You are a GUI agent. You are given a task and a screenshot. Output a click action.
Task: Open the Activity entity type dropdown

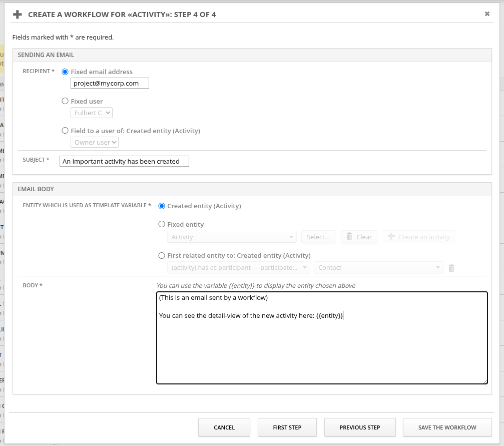[x=232, y=237]
